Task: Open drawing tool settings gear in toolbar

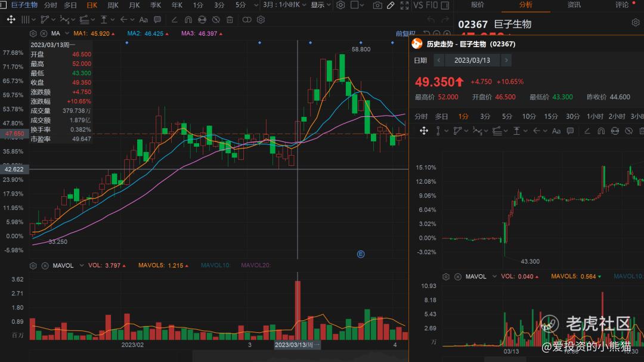Action: click(x=261, y=19)
